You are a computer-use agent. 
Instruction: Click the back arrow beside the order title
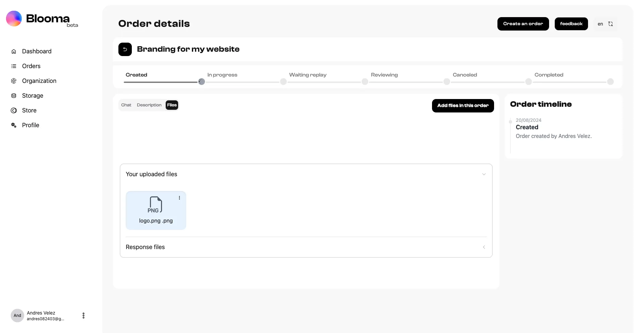click(x=125, y=49)
